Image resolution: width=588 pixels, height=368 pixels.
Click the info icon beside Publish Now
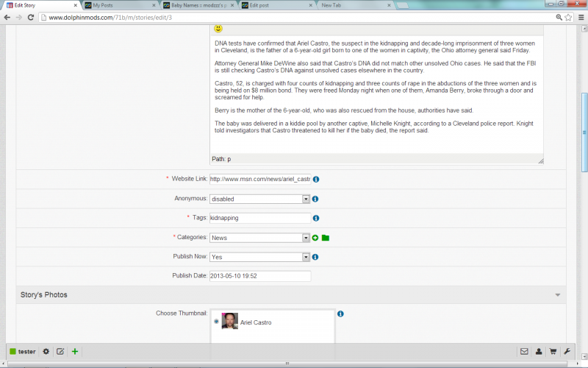click(315, 257)
